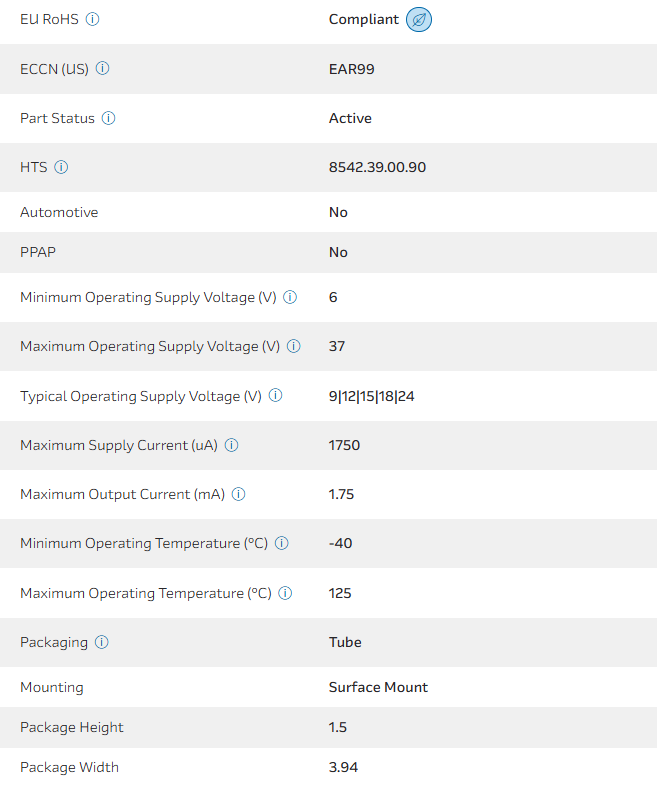Open info icon for Minimum Operating Temperature
Image resolution: width=657 pixels, height=788 pixels.
point(282,543)
